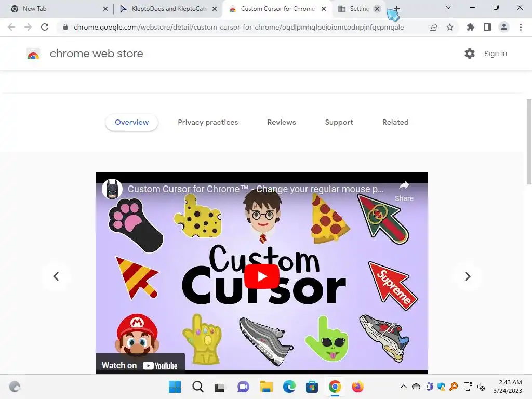The height and width of the screenshot is (399, 532).
Task: Expand the hidden system tray icons
Action: point(403,387)
